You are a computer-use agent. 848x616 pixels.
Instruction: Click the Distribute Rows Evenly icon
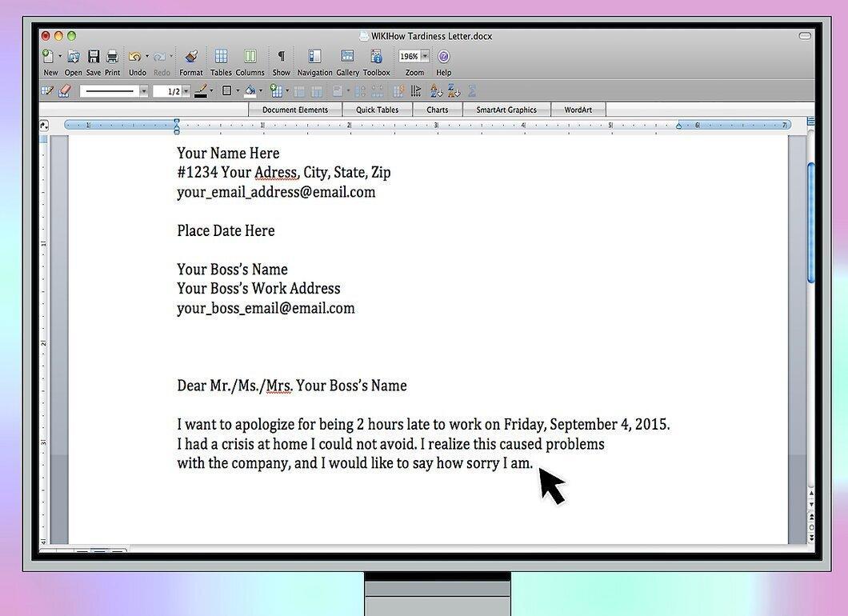360,91
